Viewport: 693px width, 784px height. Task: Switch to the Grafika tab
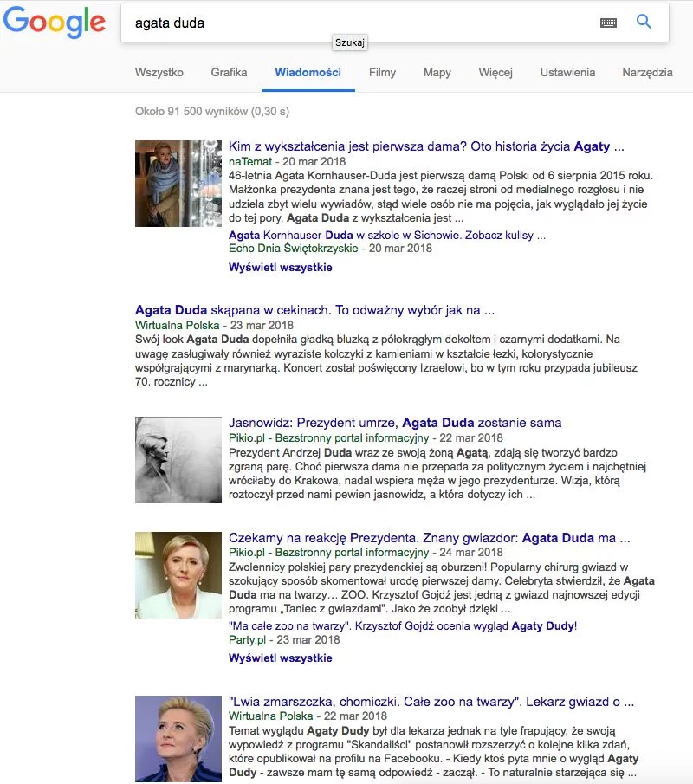pyautogui.click(x=229, y=73)
